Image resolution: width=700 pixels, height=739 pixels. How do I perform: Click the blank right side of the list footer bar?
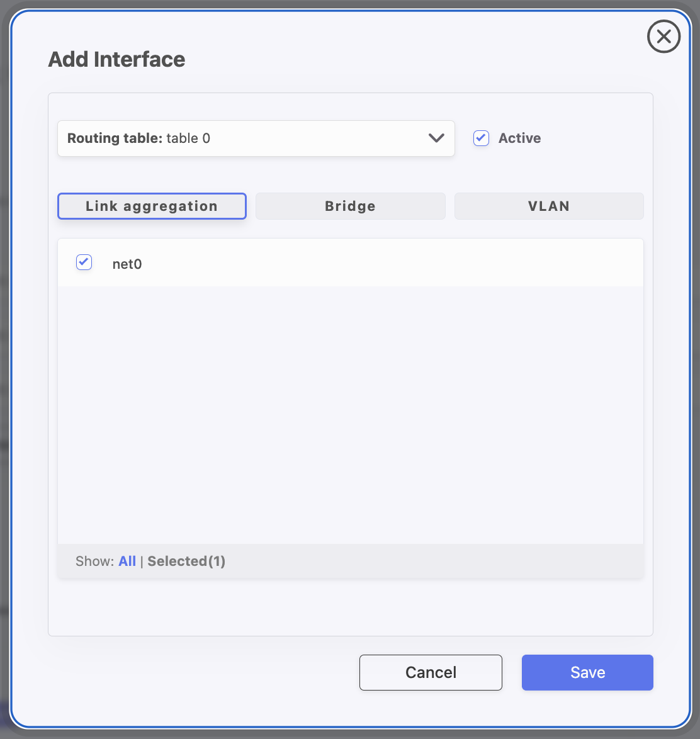pyautogui.click(x=472, y=561)
